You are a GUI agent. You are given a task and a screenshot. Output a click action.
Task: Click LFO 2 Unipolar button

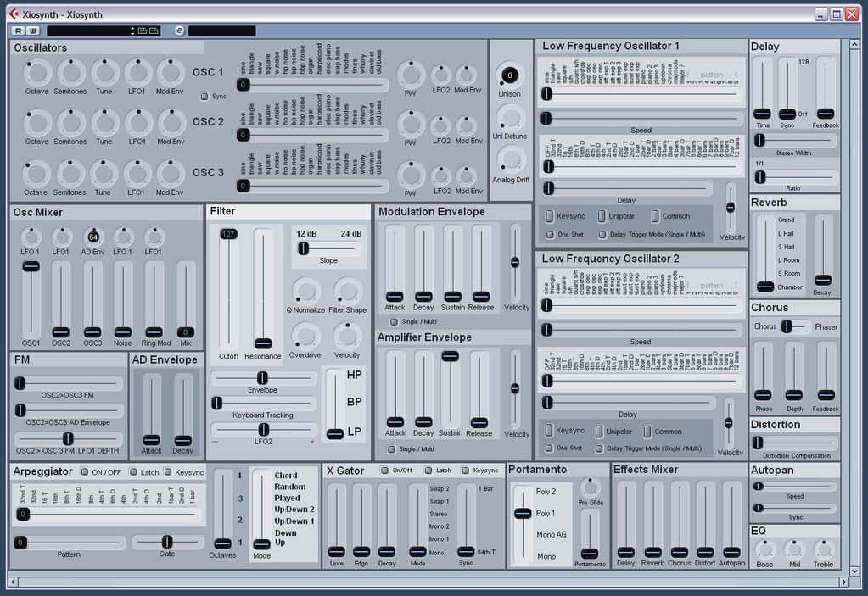point(601,432)
